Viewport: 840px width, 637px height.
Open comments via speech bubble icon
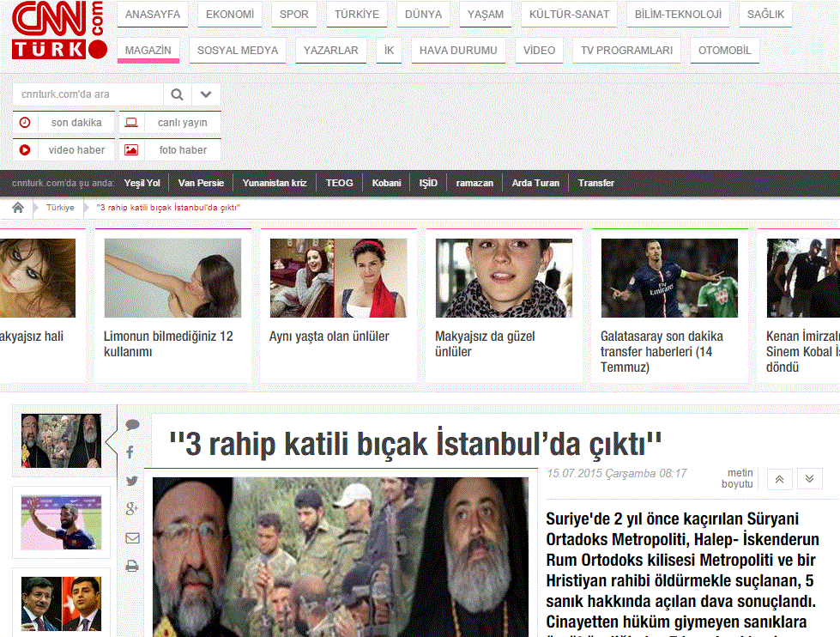pos(132,425)
